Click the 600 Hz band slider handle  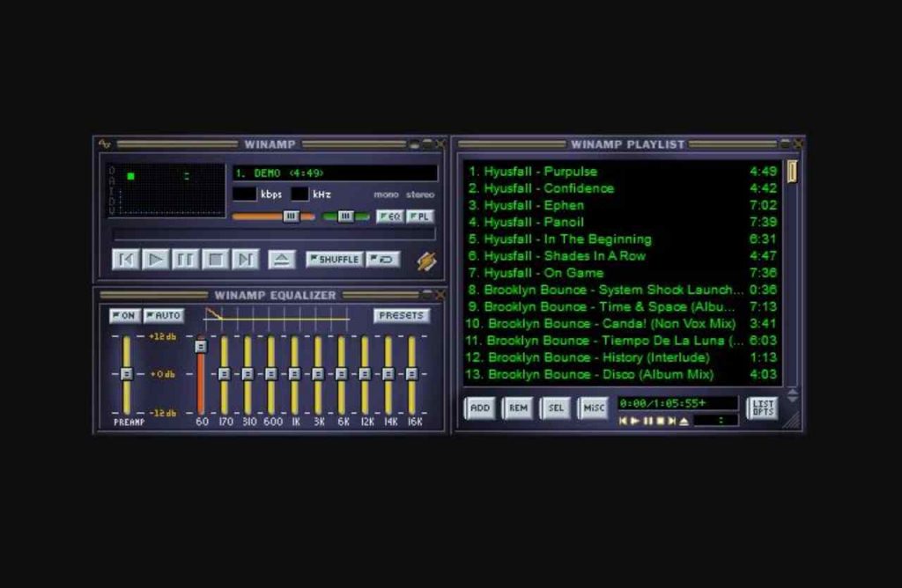pos(271,374)
